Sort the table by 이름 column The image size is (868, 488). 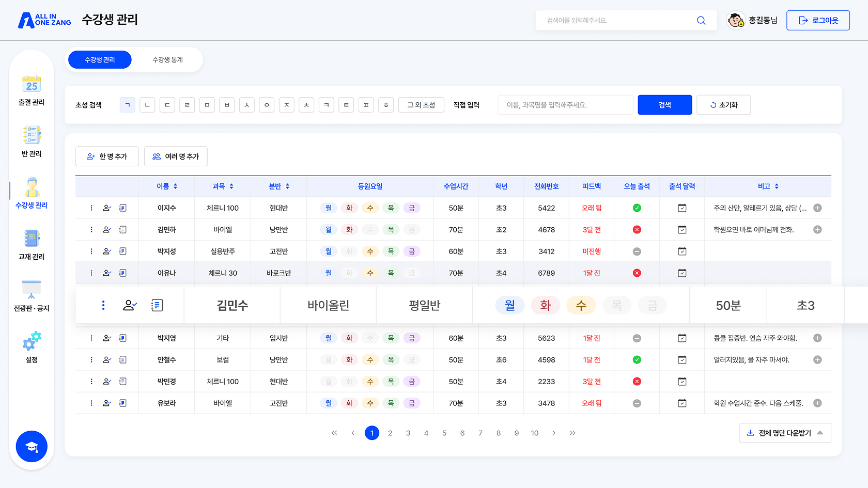pos(166,186)
